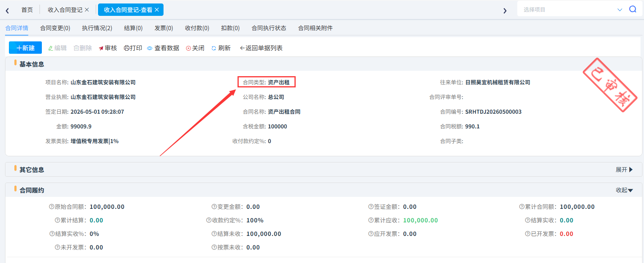The image size is (644, 263).
Task: Click 查看数据 eye icon
Action: [150, 48]
